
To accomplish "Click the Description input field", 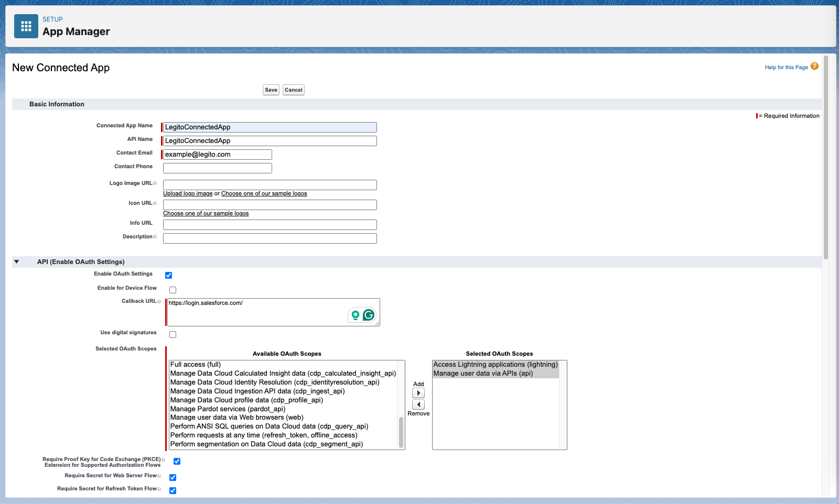I will [270, 238].
